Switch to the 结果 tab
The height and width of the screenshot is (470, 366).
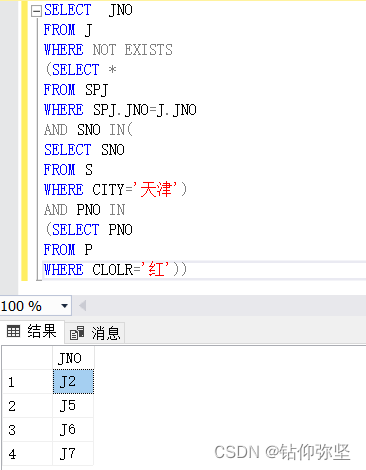pos(32,331)
